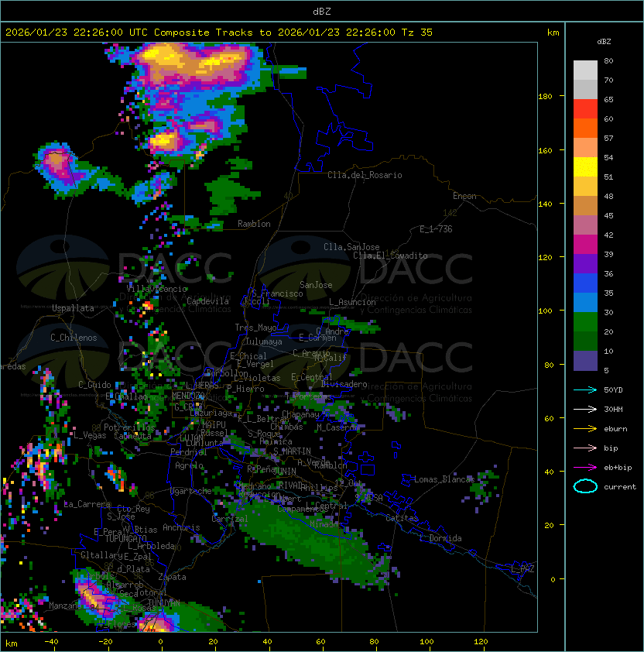The width and height of the screenshot is (644, 652).
Task: Click the '-20' tick on horizontal axis
Action: 105,642
